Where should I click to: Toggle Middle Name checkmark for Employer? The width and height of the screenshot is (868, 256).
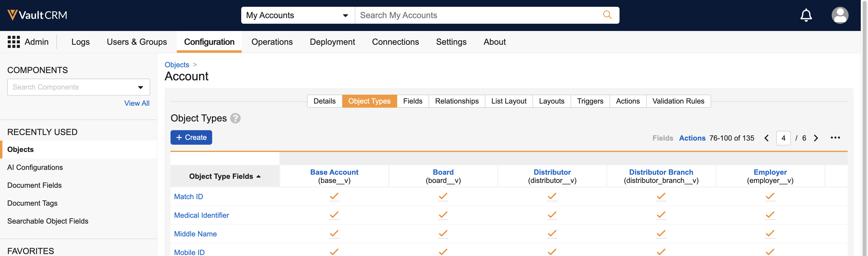[x=770, y=233]
